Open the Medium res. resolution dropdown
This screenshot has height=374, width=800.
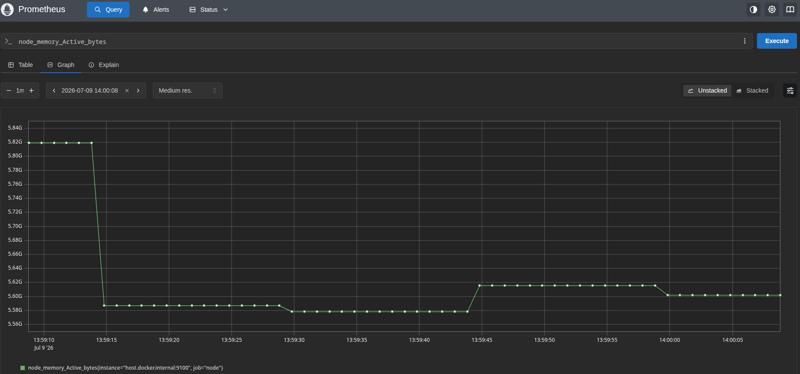click(x=187, y=90)
